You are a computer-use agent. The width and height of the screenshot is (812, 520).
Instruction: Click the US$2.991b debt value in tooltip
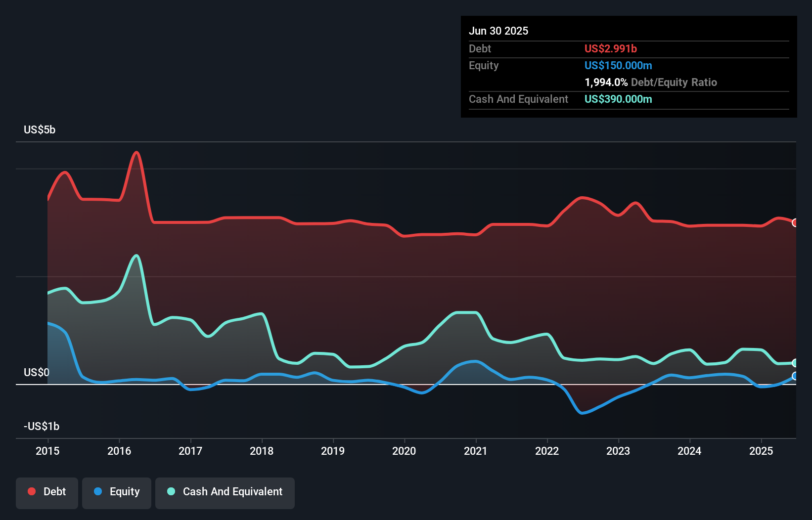coord(610,49)
